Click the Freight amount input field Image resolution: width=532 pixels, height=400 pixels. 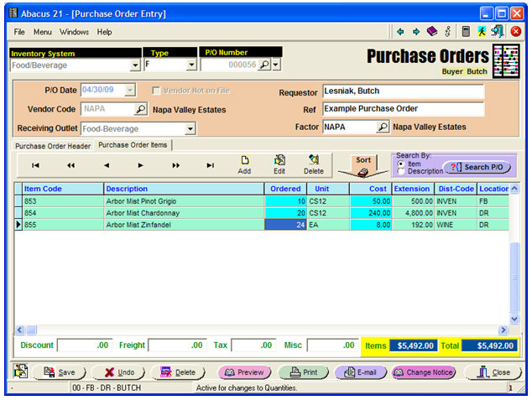click(x=177, y=345)
